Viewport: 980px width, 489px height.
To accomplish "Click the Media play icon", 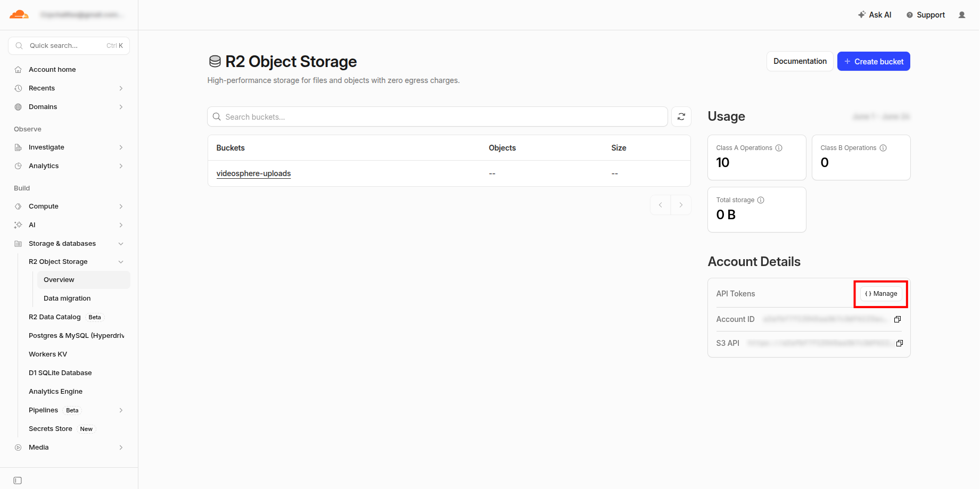I will point(18,447).
